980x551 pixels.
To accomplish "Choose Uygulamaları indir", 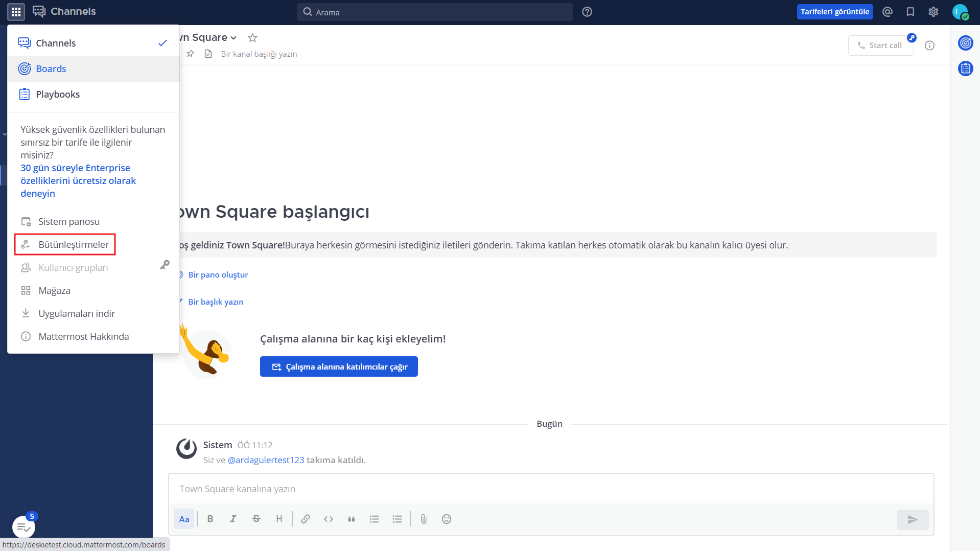I will (x=94, y=313).
